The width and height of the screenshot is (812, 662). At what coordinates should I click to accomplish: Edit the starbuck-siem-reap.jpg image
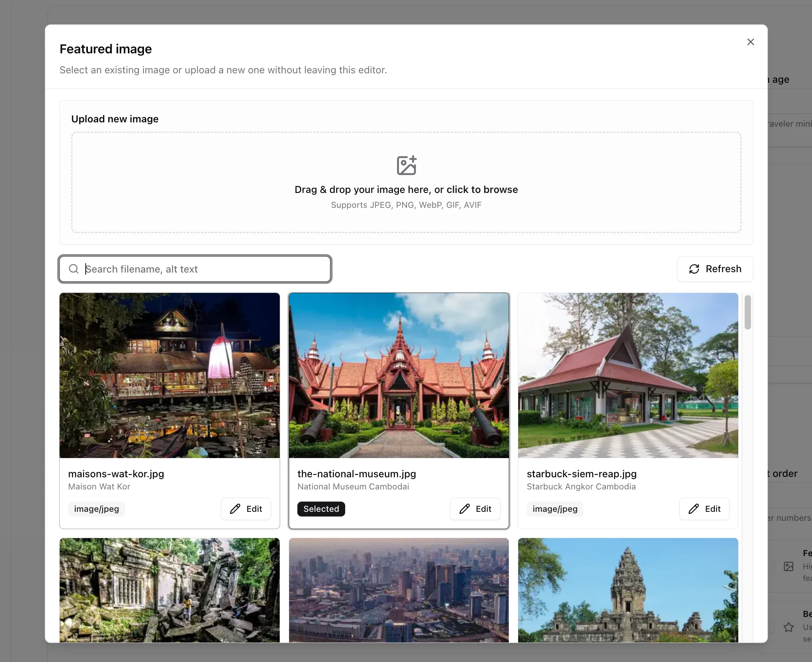[x=705, y=509]
